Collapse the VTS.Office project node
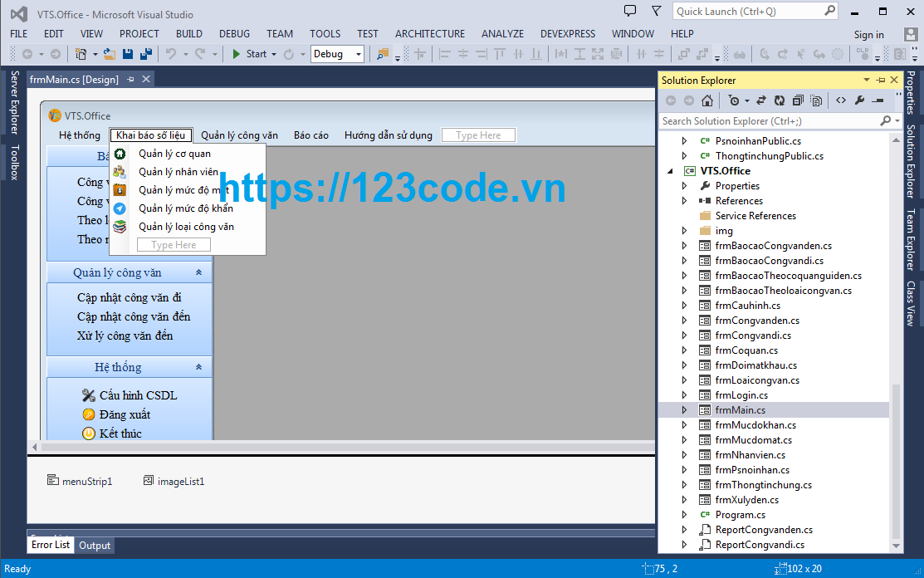924x578 pixels. point(671,170)
